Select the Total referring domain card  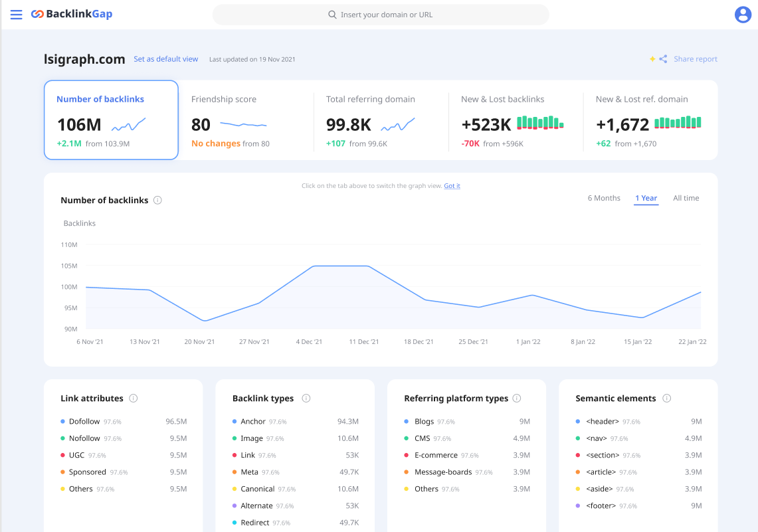click(381, 120)
